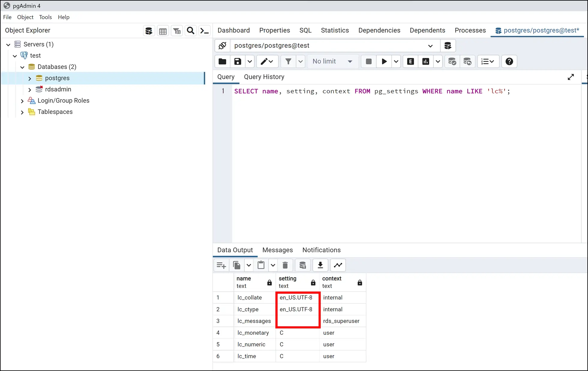Switch to the Statistics tab

coord(335,30)
